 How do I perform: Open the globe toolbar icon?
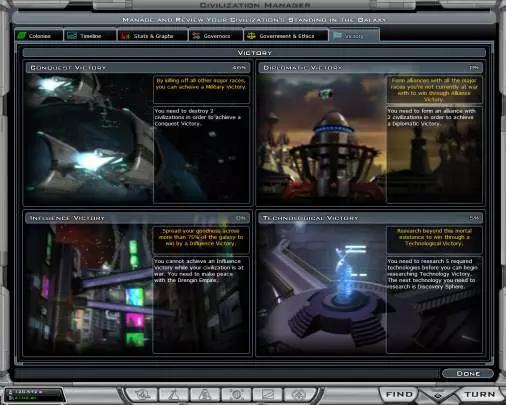click(236, 395)
